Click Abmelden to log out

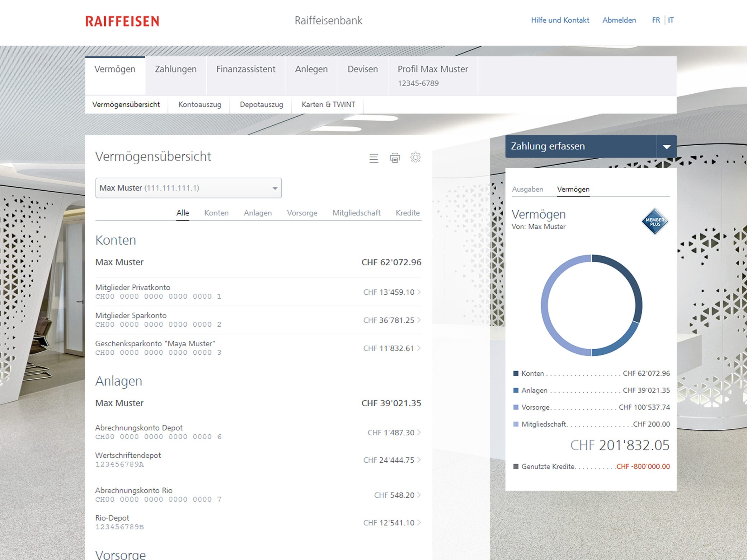619,20
